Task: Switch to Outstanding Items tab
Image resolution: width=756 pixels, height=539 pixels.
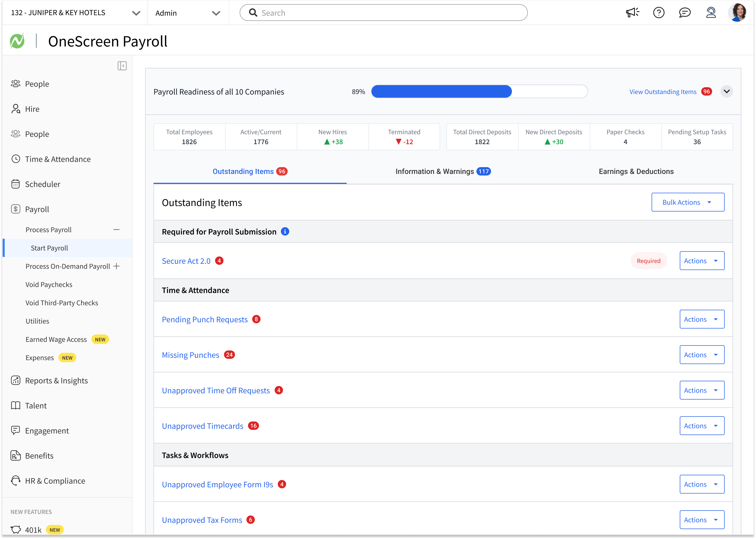Action: [x=250, y=171]
